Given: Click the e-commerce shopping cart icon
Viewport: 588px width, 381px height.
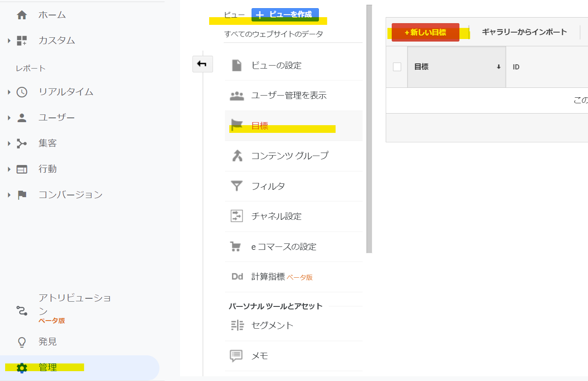Looking at the screenshot, I should [236, 247].
